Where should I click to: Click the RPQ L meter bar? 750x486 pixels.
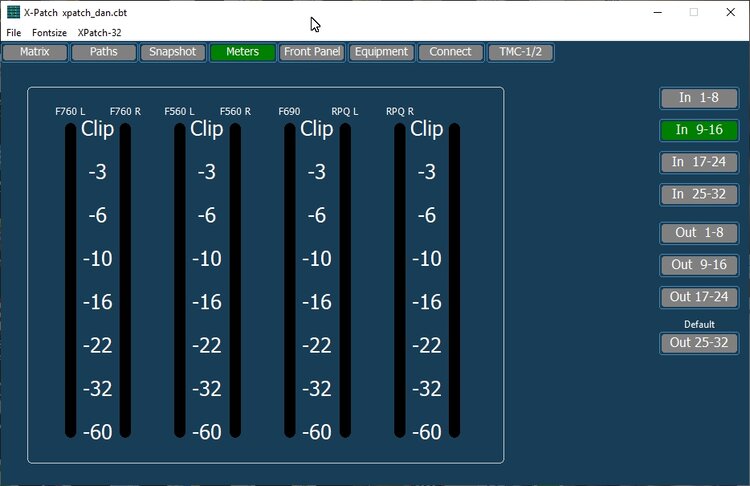tap(345, 280)
